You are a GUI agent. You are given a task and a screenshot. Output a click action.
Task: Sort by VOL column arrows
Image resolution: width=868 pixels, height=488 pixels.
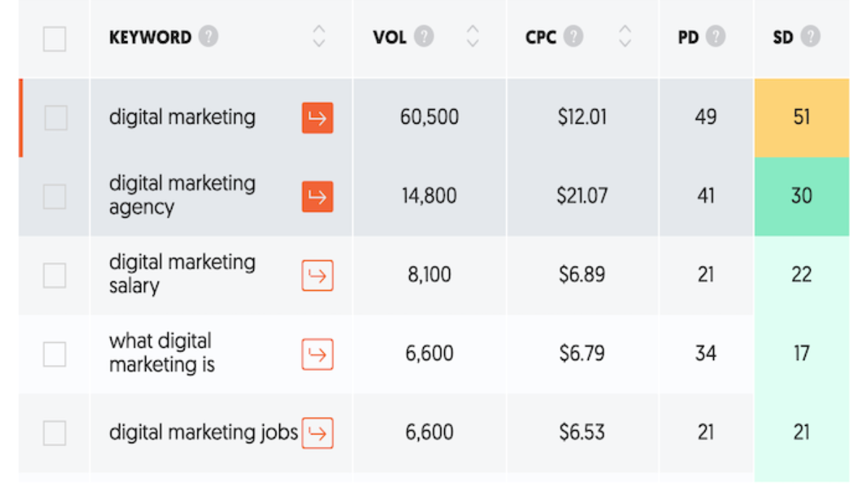coord(473,37)
